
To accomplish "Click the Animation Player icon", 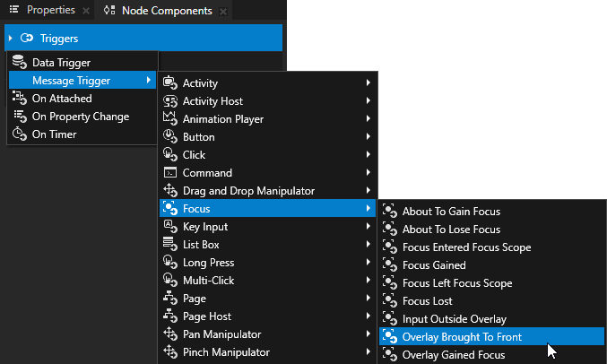I will pos(169,119).
